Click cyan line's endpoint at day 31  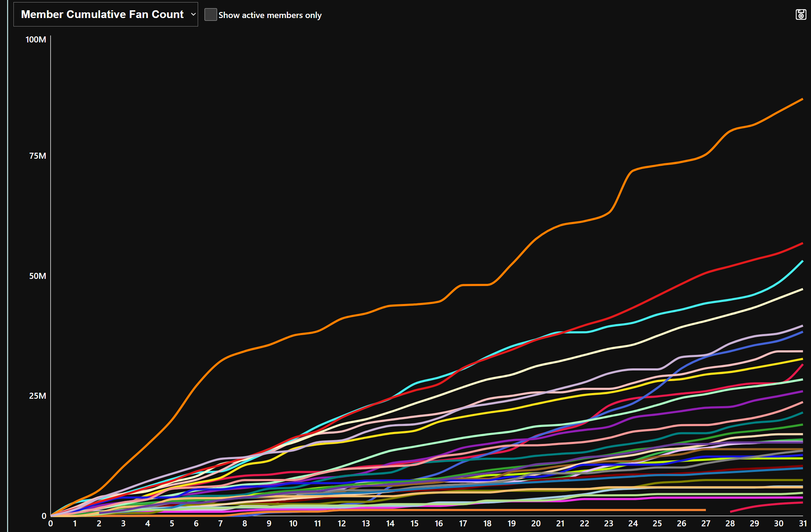[802, 262]
